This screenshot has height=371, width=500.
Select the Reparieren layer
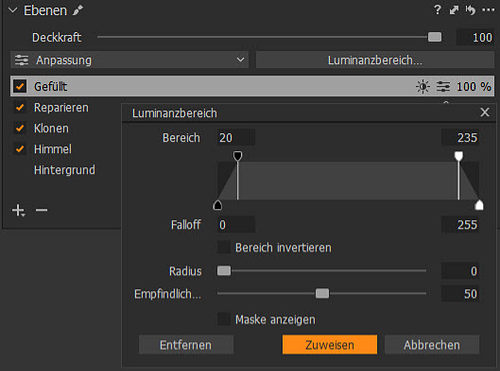pyautogui.click(x=61, y=108)
